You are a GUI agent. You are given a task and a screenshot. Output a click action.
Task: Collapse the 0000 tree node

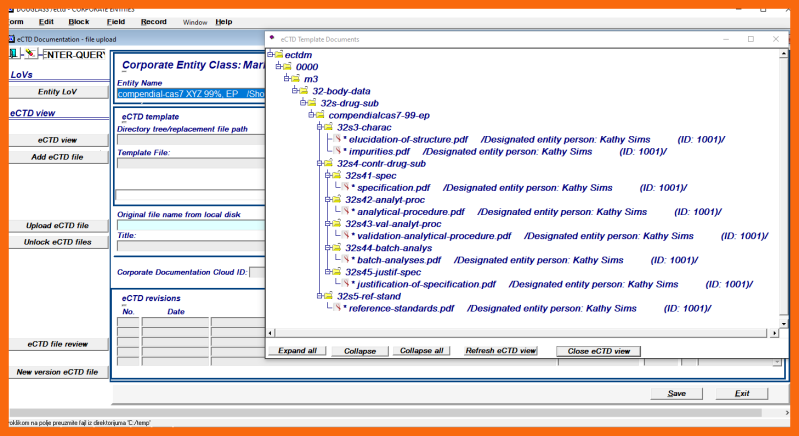pos(279,66)
